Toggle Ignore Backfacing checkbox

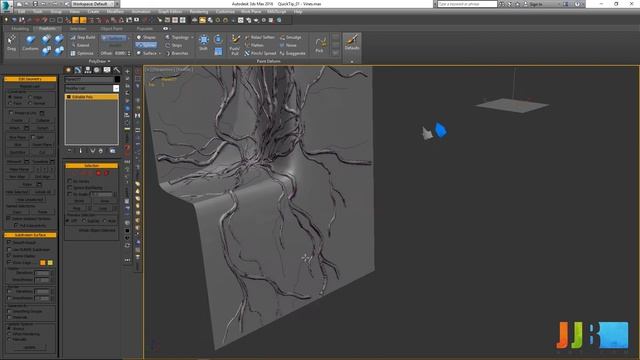point(69,187)
